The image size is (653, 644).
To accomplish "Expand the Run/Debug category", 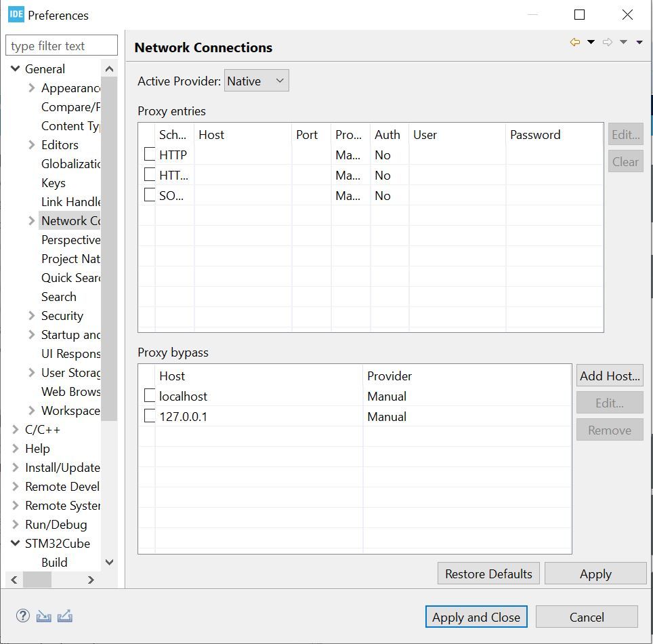I will point(16,525).
